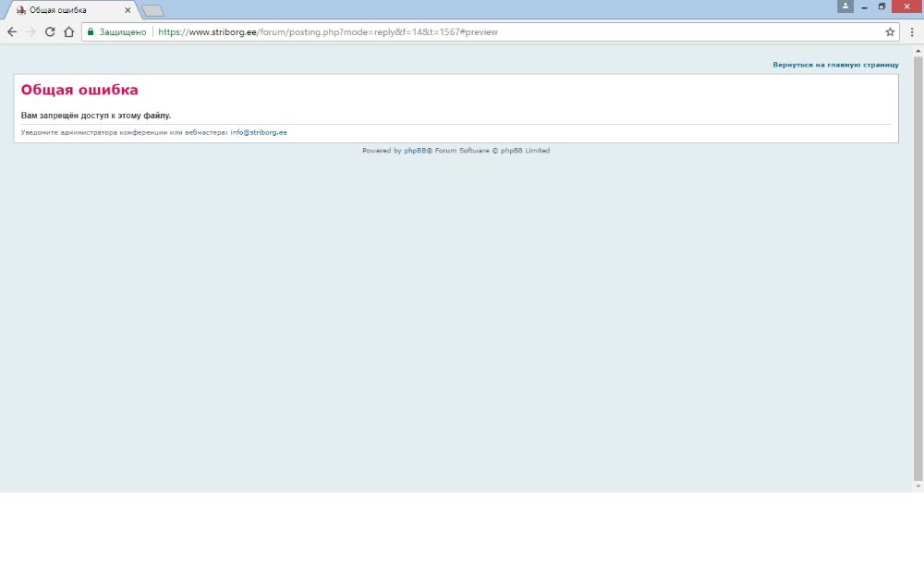This screenshot has height=577, width=924.
Task: Focus the address bar with striborg.ee URL
Action: 462,31
